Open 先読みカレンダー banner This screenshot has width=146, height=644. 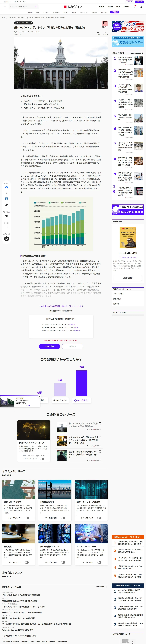pyautogui.click(x=128, y=42)
